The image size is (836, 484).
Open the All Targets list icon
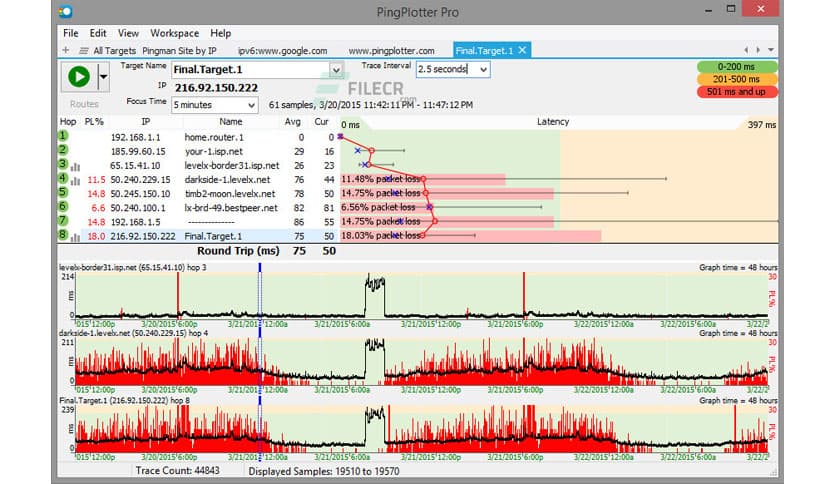click(x=84, y=51)
